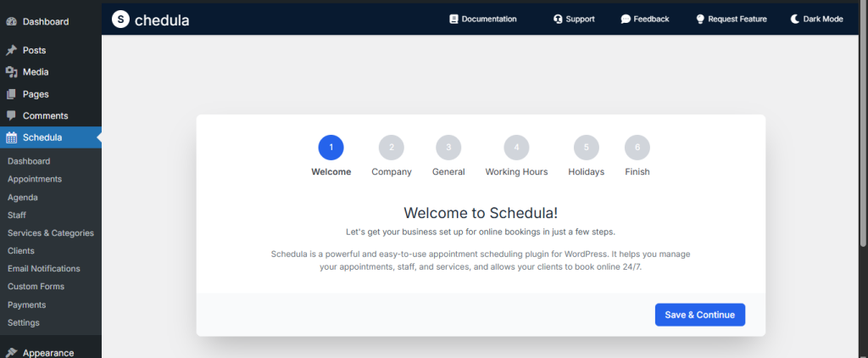868x358 pixels.
Task: Open Services & Categories page
Action: pyautogui.click(x=50, y=232)
